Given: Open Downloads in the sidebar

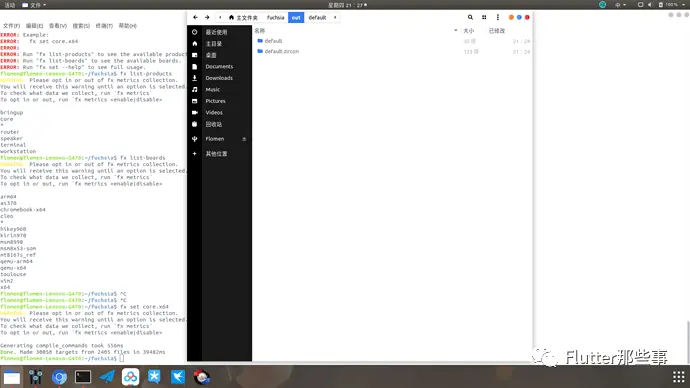Looking at the screenshot, I should pyautogui.click(x=220, y=78).
